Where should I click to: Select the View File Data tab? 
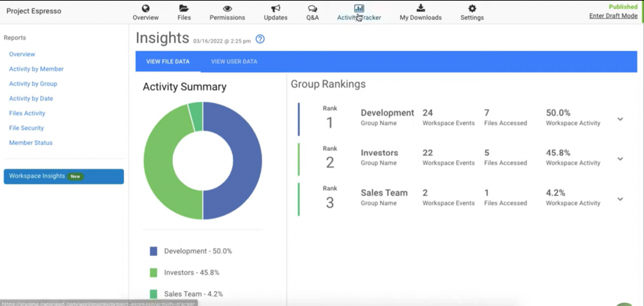[x=168, y=62]
